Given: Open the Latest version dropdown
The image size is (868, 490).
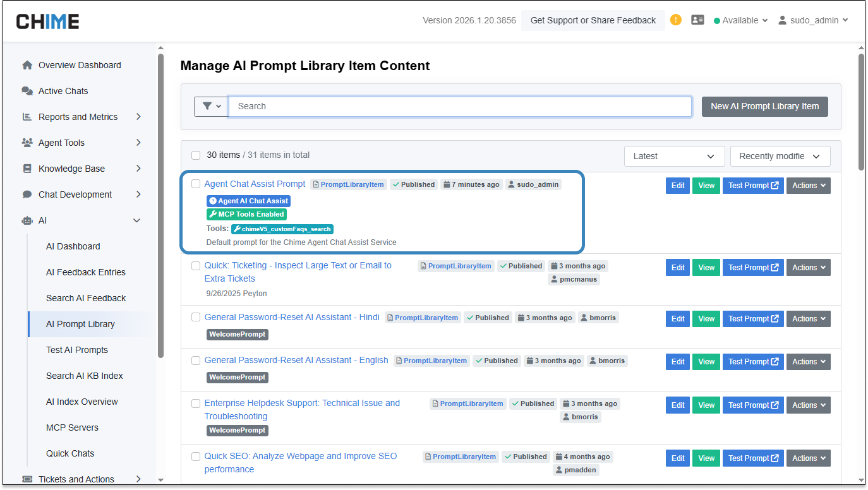Looking at the screenshot, I should (x=674, y=156).
